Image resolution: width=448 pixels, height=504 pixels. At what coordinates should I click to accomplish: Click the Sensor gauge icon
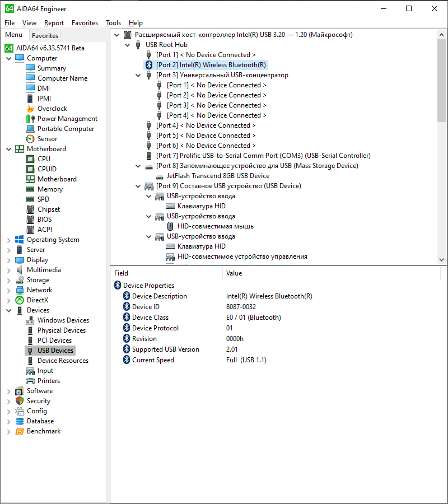(30, 139)
